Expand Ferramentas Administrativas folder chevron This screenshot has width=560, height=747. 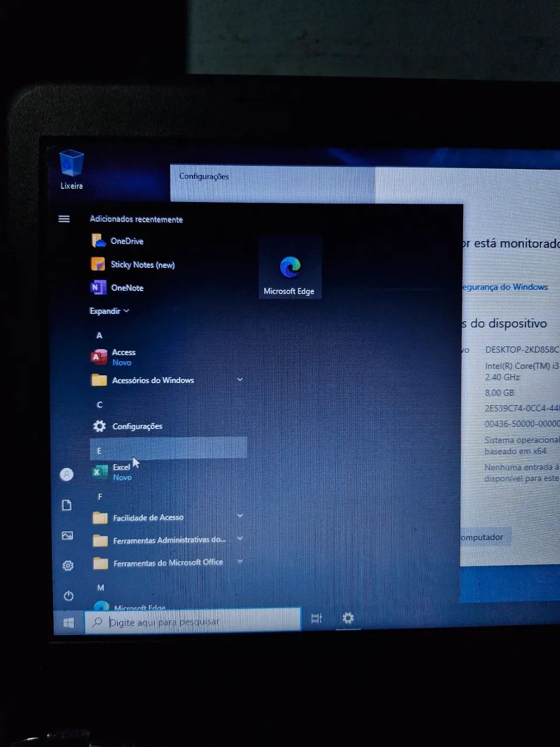coord(240,538)
